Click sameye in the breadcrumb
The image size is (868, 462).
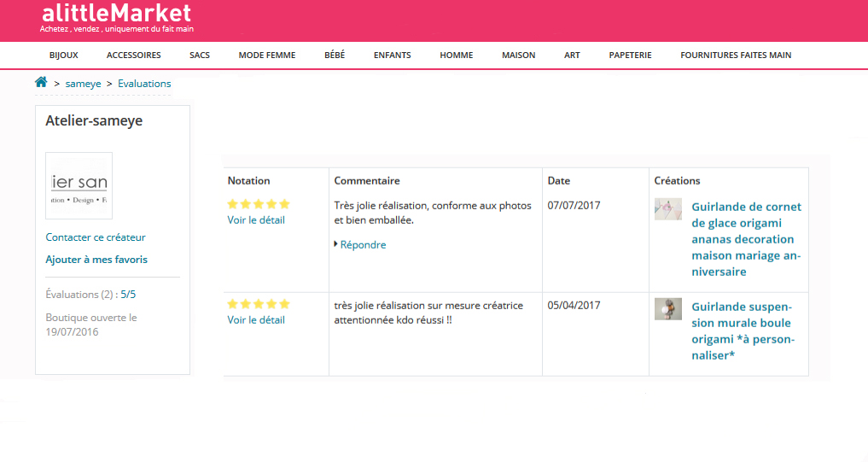[83, 84]
